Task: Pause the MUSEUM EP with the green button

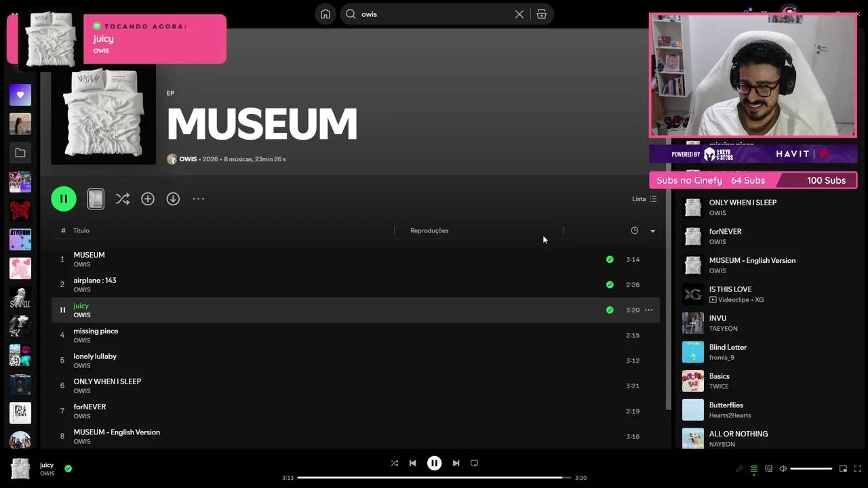Action: tap(64, 199)
